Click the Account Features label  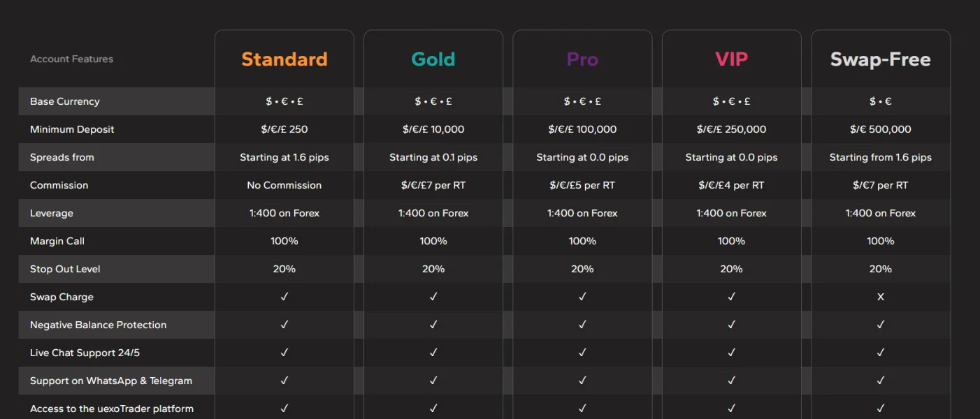tap(71, 59)
